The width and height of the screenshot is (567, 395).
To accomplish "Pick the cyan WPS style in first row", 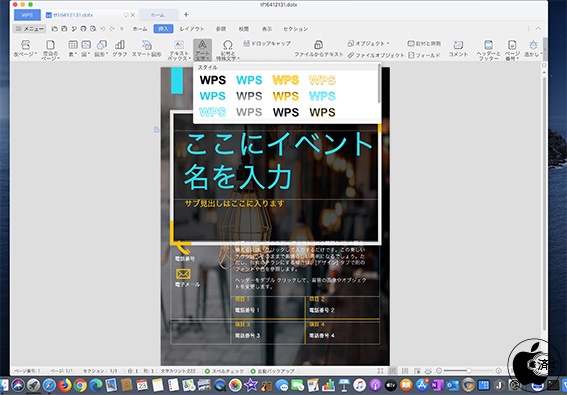I will [249, 80].
